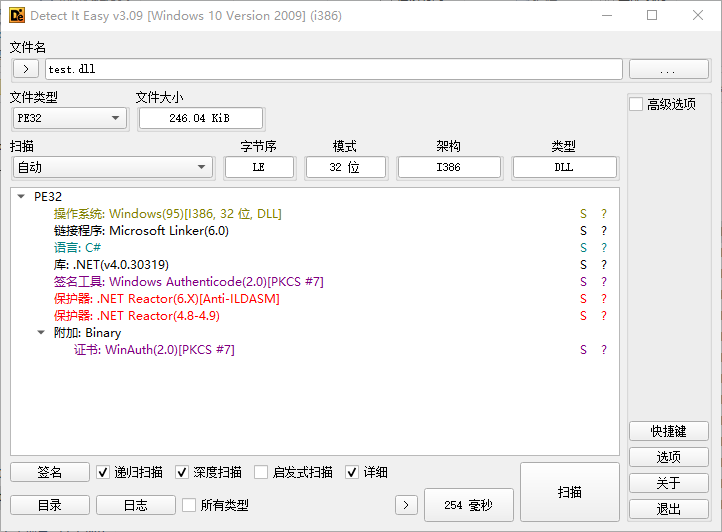The height and width of the screenshot is (532, 722).
Task: Click S icon on the .NET library row
Action: (583, 265)
